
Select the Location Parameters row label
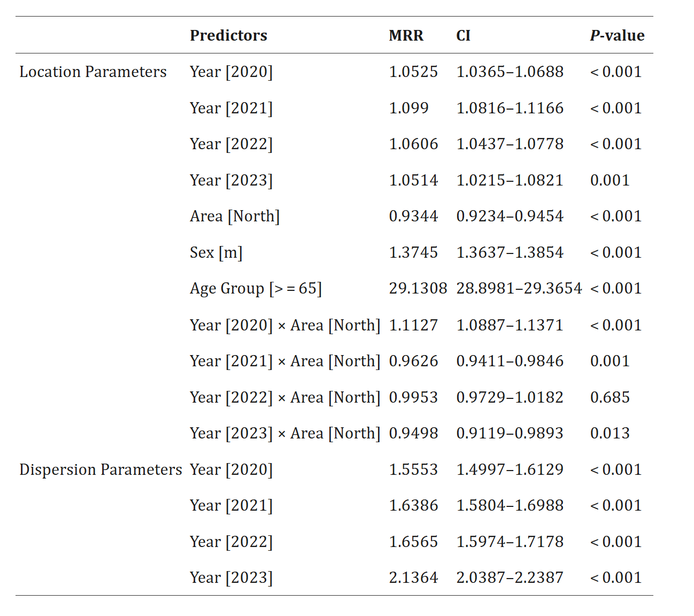click(93, 72)
